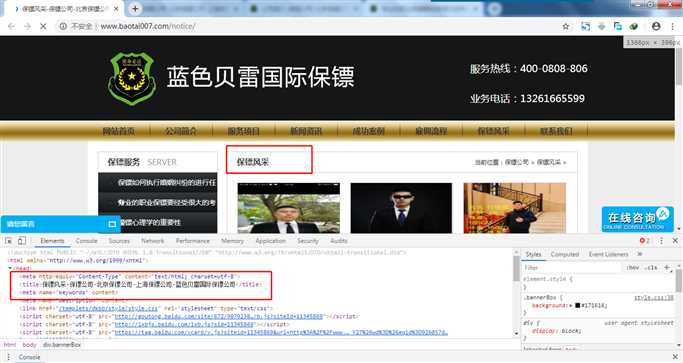
Task: Add new style rule with the plus icon
Action: 666,268
